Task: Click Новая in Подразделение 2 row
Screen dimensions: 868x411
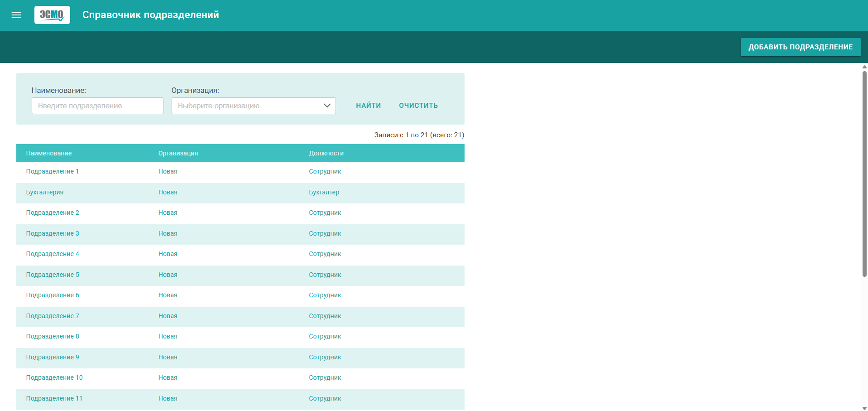Action: [168, 213]
